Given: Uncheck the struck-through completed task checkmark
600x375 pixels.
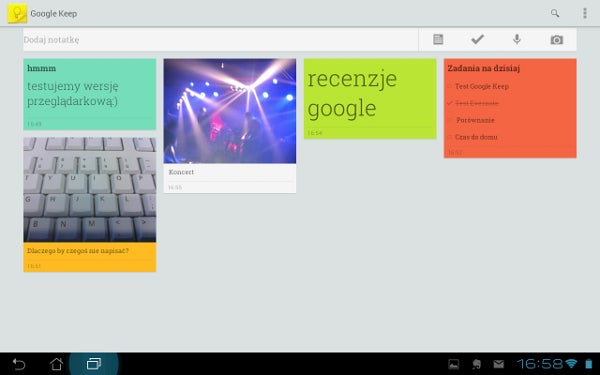Looking at the screenshot, I should point(450,103).
